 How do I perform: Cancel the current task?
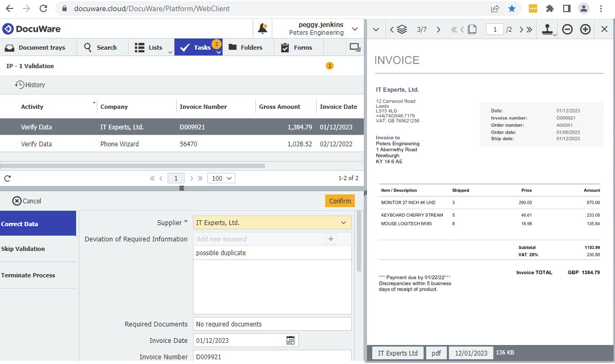tap(26, 201)
